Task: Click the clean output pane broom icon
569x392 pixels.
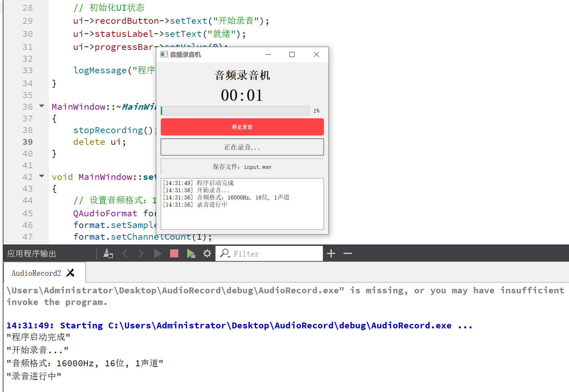Action: point(108,254)
